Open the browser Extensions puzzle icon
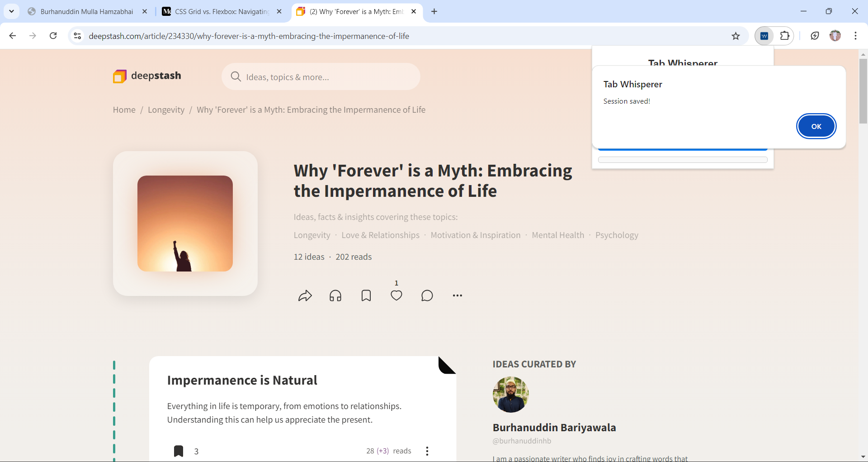868x462 pixels. pos(785,36)
